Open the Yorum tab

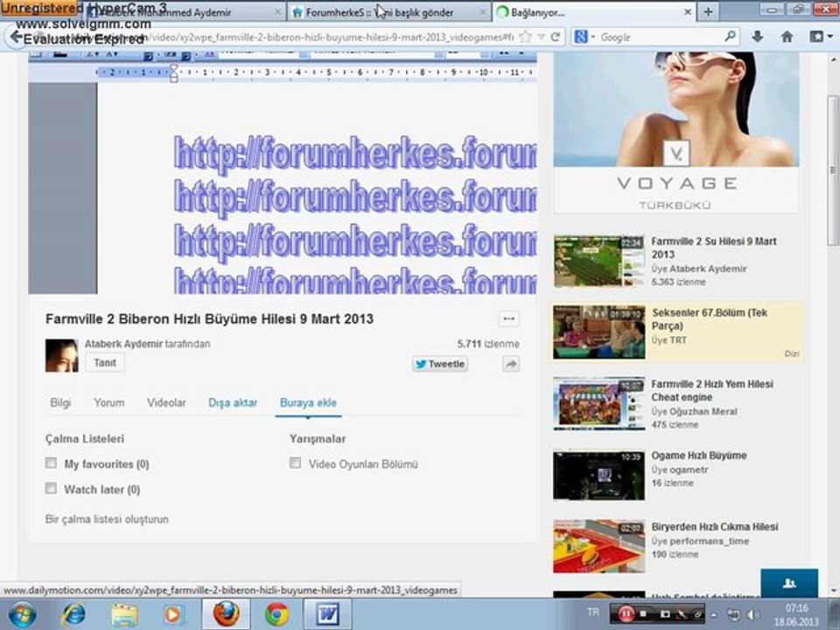[x=108, y=402]
